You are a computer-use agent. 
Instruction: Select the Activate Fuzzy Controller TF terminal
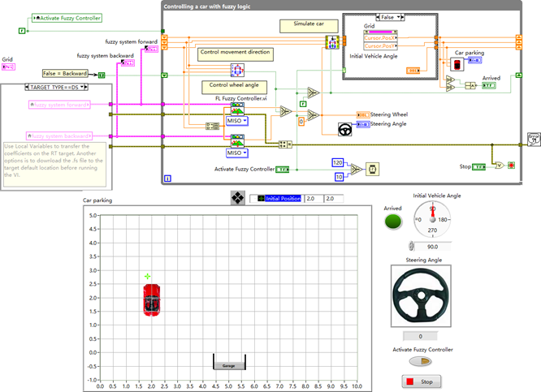pos(282,170)
